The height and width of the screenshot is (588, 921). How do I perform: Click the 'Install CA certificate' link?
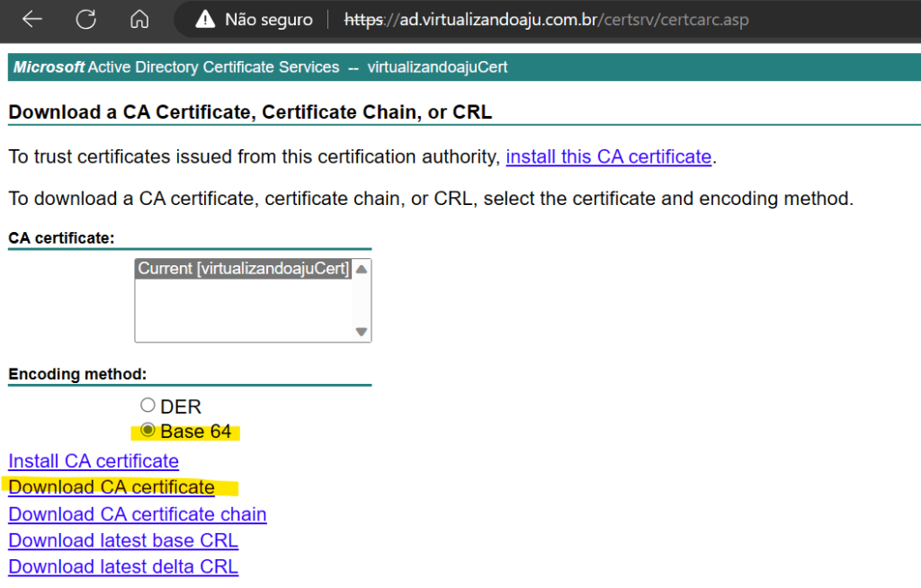coord(94,461)
